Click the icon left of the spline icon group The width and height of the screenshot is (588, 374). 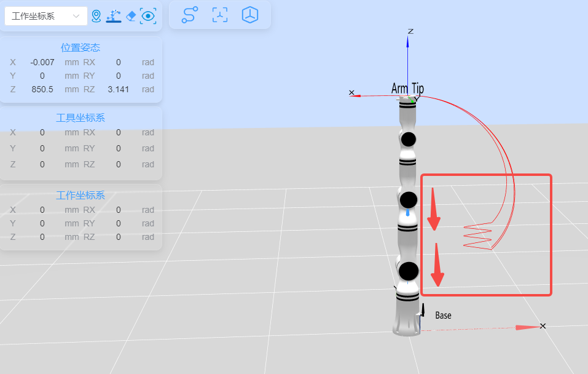(x=147, y=15)
